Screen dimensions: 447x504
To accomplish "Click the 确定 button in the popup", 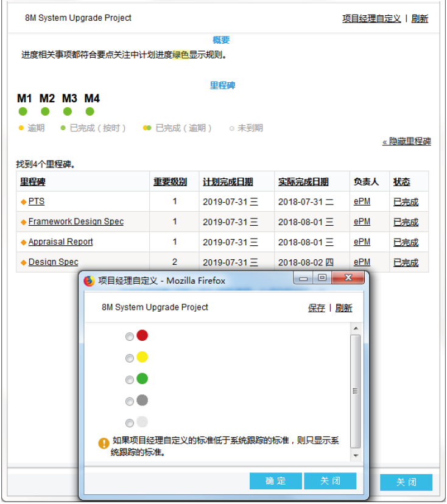I will pos(276,481).
